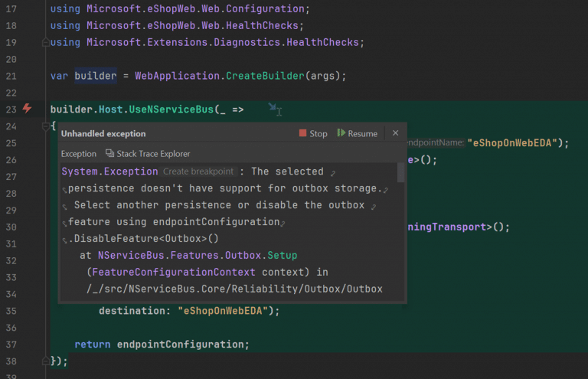The width and height of the screenshot is (588, 379).
Task: Click .DisableFeature<Outbox>() text in exception
Action: pos(144,238)
